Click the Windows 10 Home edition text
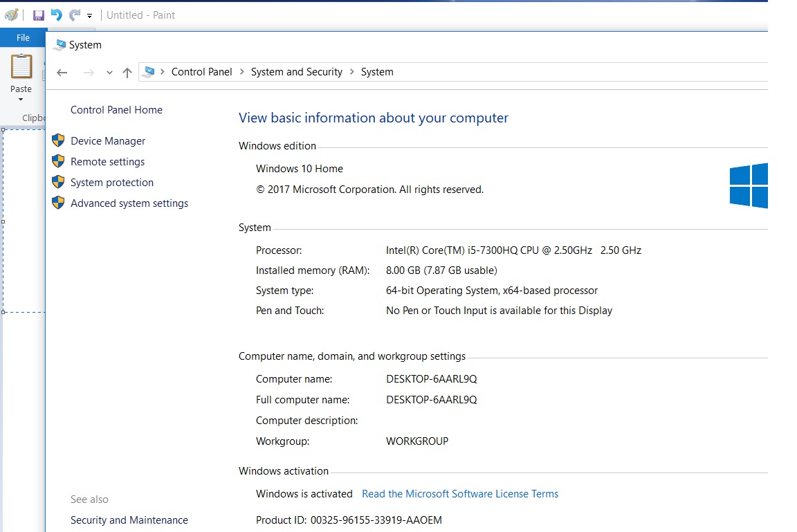This screenshot has width=797, height=532. (300, 169)
